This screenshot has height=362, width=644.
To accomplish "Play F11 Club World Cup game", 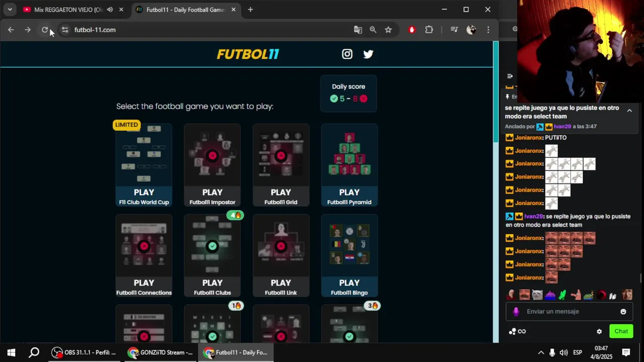I will 144,165.
